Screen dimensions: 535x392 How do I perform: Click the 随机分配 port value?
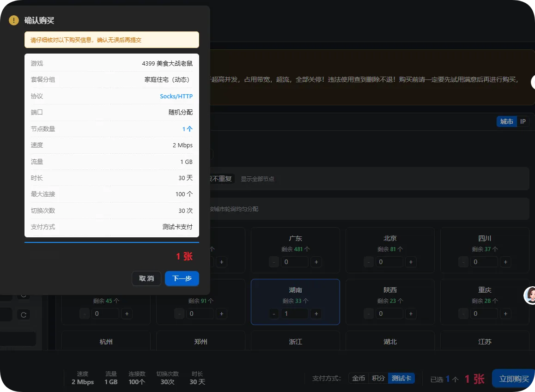click(181, 113)
